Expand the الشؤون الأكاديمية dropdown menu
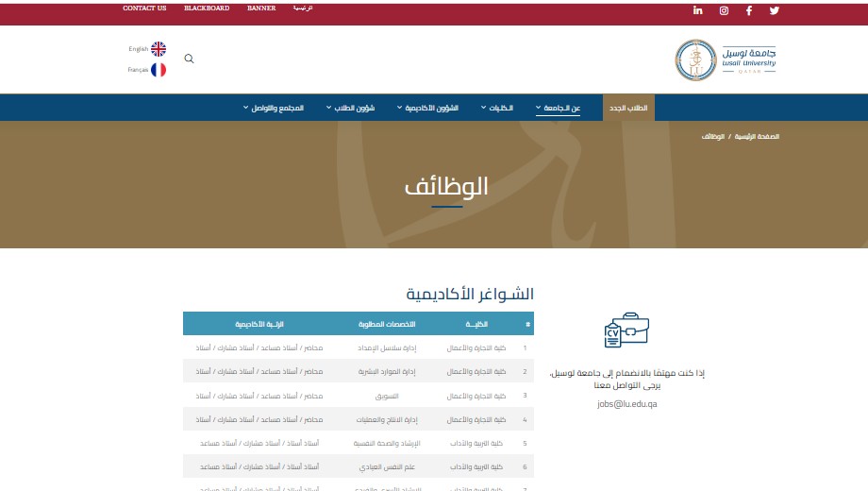The image size is (868, 491). pyautogui.click(x=427, y=108)
